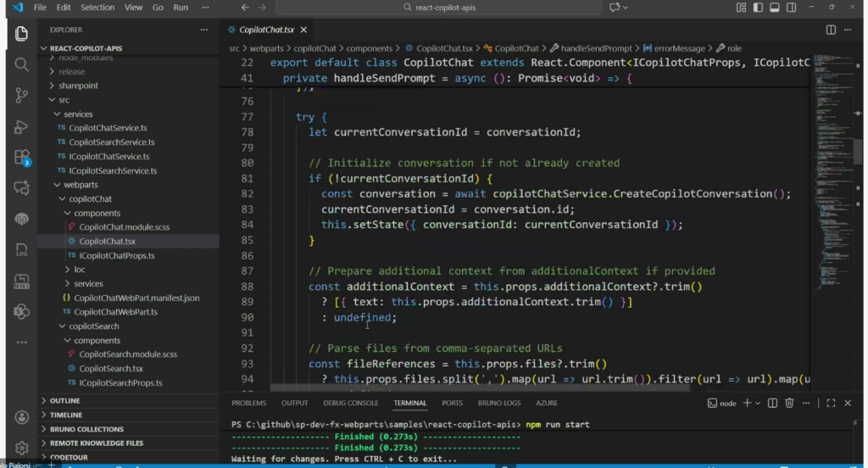Kill the terminal with the trash icon
868x468 pixels.
tap(789, 404)
